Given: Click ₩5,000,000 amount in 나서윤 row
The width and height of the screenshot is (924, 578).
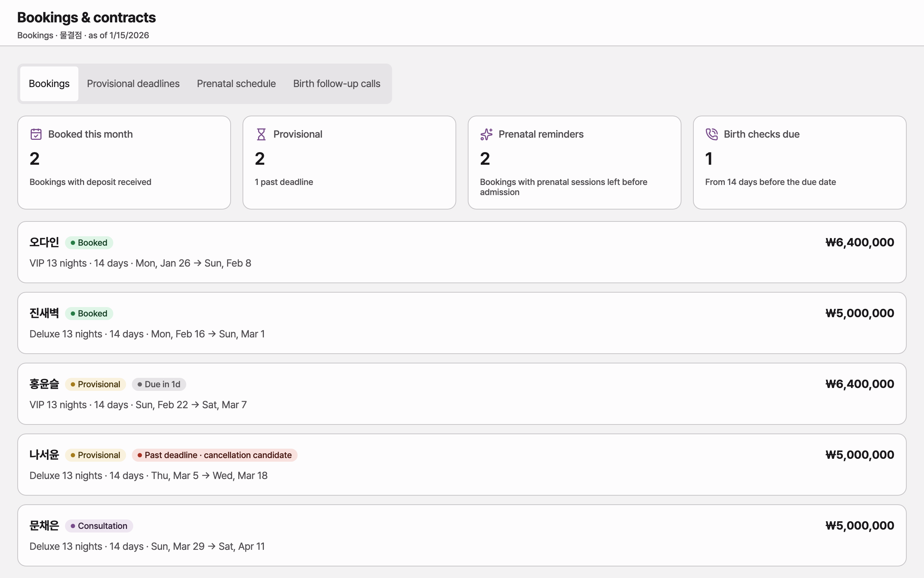Looking at the screenshot, I should tap(860, 454).
